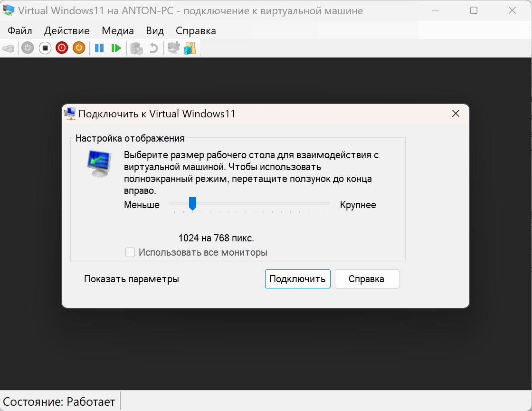
Task: Click the Start (power on) toolbar icon
Action: [28, 48]
